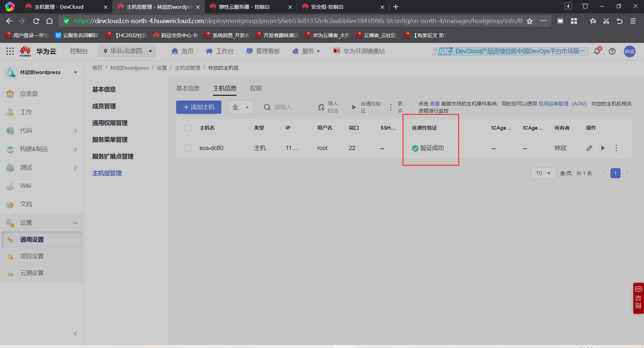Click the 添加主机 button
This screenshot has height=348, width=644.
(x=199, y=107)
